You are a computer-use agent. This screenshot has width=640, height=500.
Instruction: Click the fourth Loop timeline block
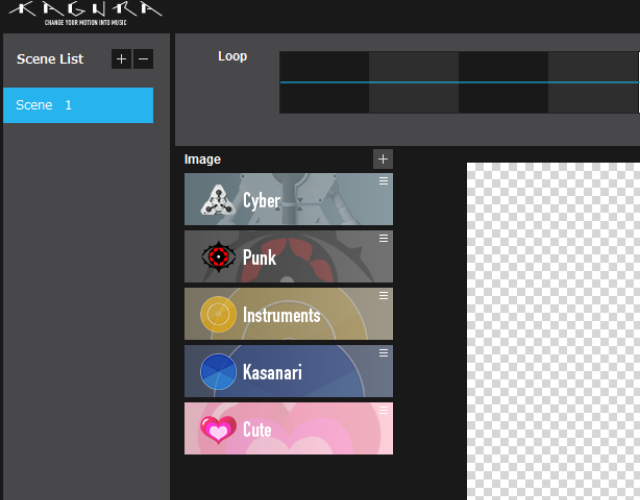point(593,82)
